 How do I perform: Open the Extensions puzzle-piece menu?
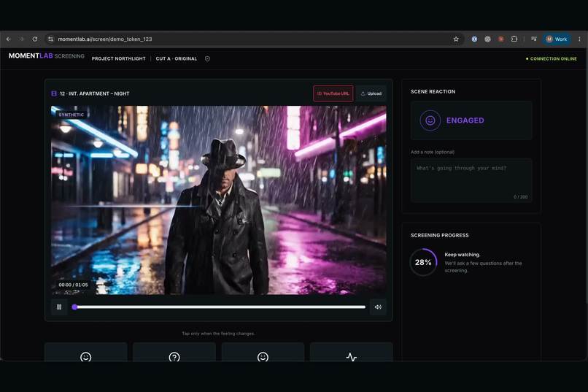[514, 39]
